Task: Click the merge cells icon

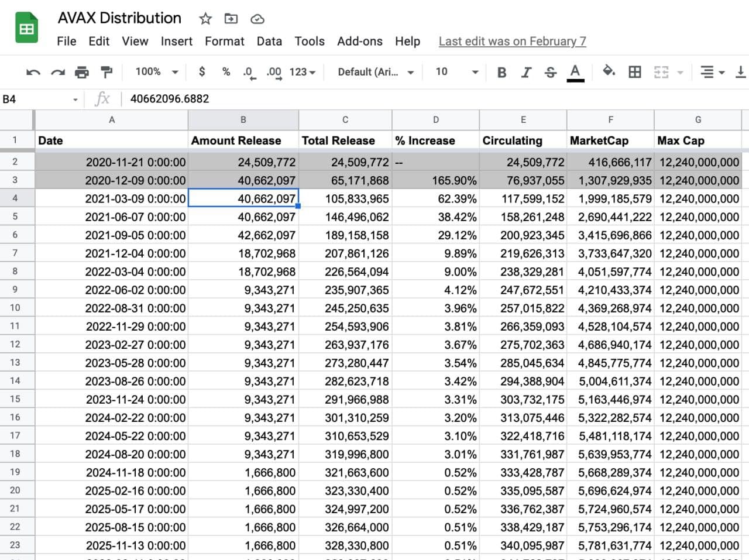Action: click(661, 72)
